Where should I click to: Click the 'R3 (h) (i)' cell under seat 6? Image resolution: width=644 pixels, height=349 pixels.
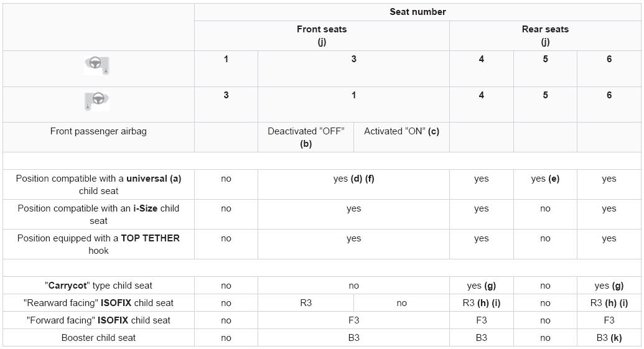pyautogui.click(x=609, y=303)
